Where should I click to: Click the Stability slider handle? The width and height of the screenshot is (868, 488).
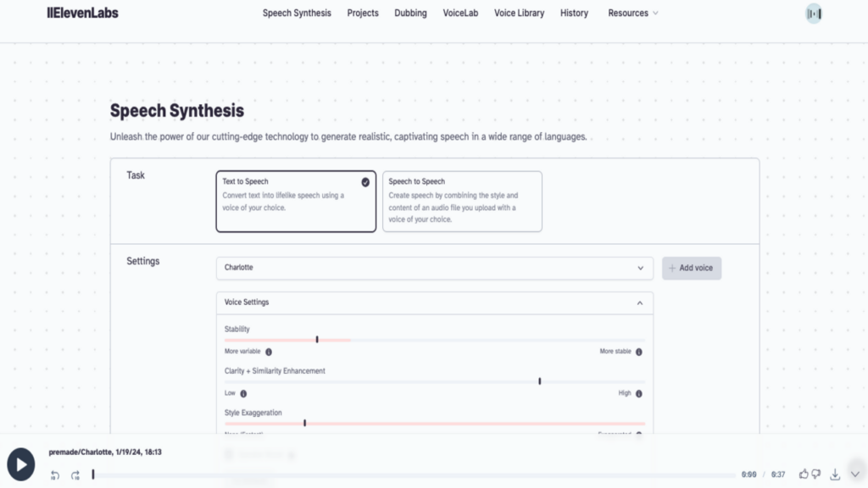317,339
